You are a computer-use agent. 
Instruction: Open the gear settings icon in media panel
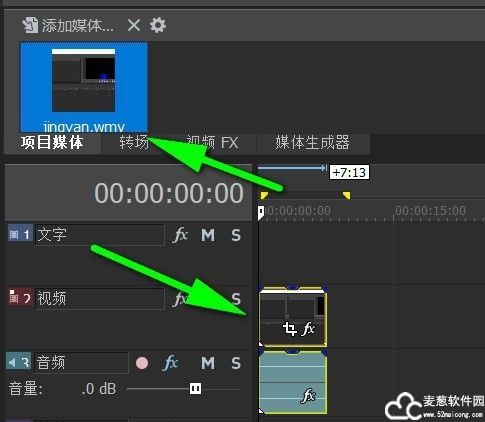(158, 25)
